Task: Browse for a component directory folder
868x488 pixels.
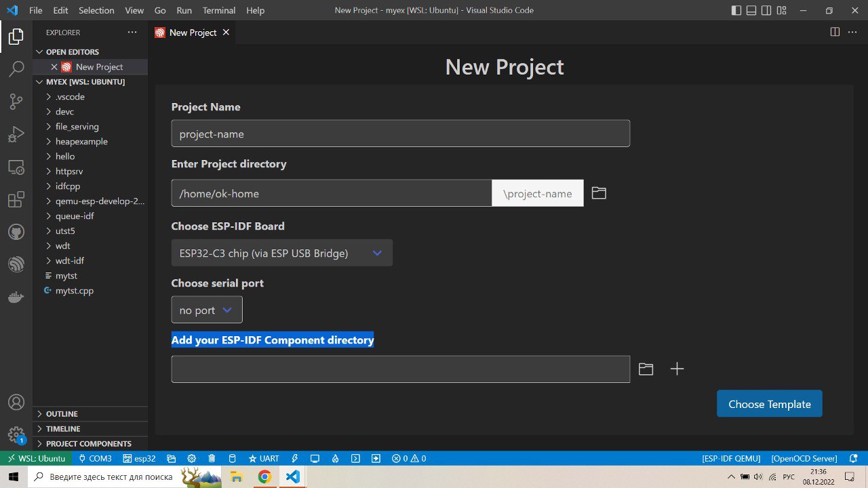Action: 646,369
